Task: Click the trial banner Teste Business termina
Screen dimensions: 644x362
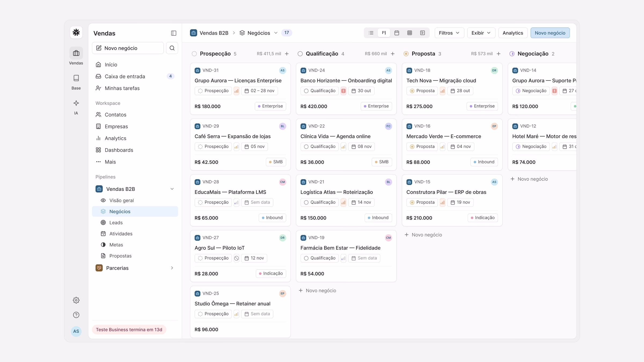Action: [129, 330]
